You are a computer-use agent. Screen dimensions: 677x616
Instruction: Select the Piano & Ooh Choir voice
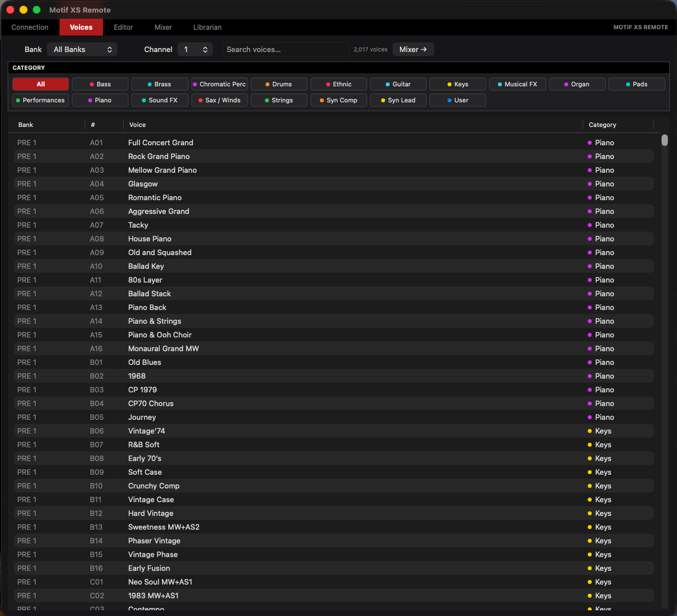pos(333,335)
